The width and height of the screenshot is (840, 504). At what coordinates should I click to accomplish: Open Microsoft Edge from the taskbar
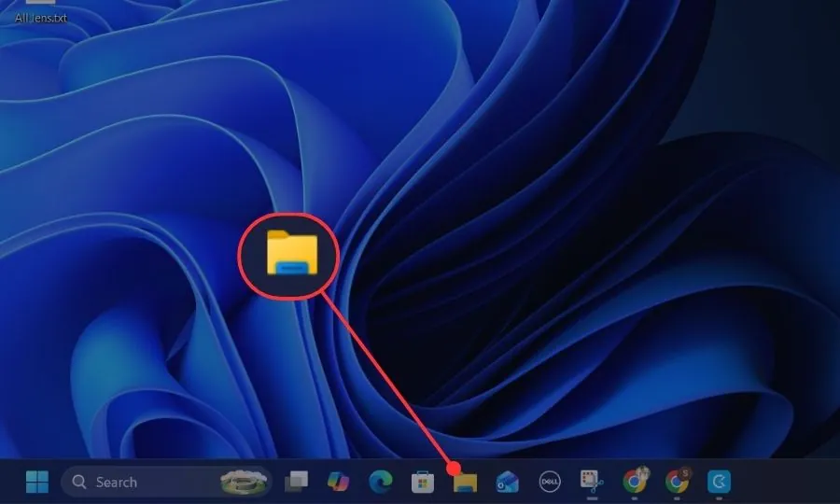tap(381, 482)
